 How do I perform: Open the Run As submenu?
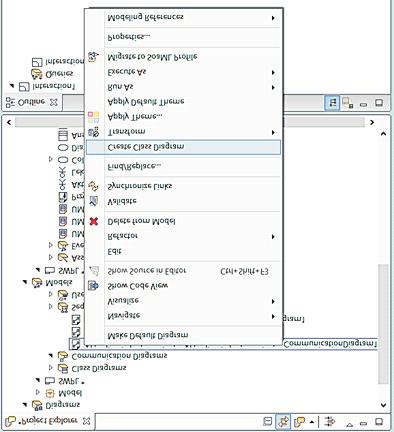pyautogui.click(x=183, y=87)
